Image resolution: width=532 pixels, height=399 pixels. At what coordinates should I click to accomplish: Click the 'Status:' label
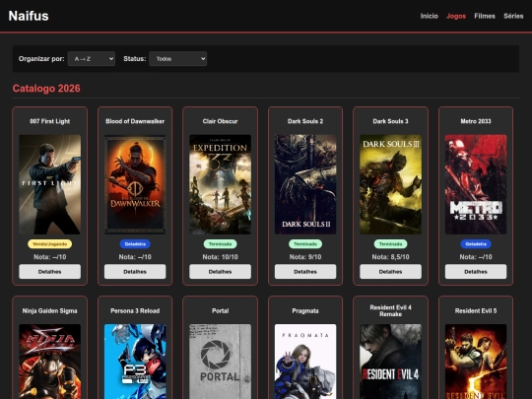[135, 59]
